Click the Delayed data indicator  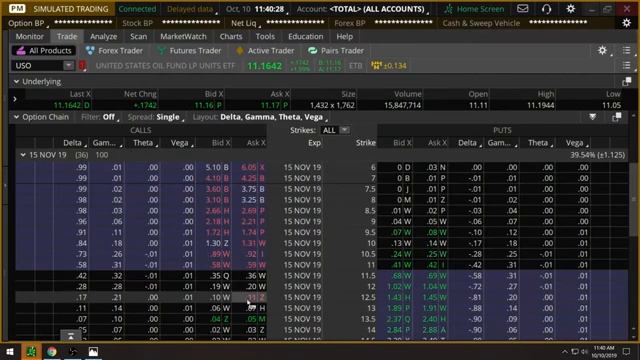[192, 9]
